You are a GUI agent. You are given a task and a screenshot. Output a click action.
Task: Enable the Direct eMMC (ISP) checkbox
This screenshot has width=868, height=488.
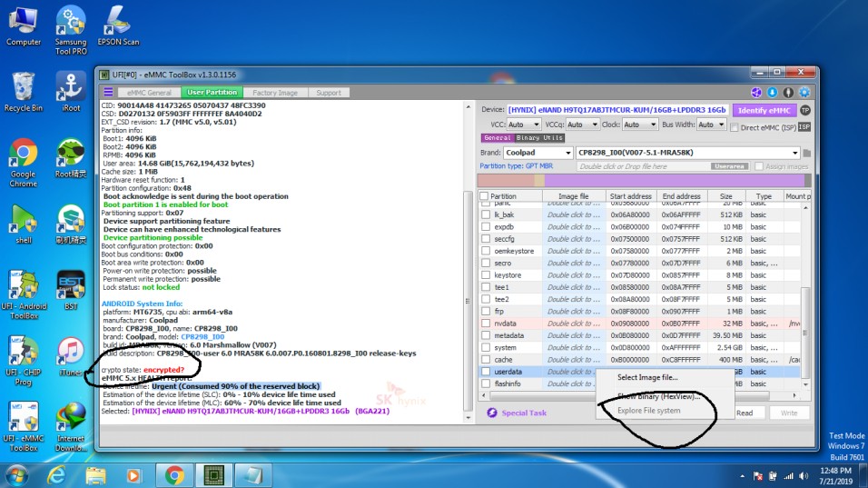[734, 127]
